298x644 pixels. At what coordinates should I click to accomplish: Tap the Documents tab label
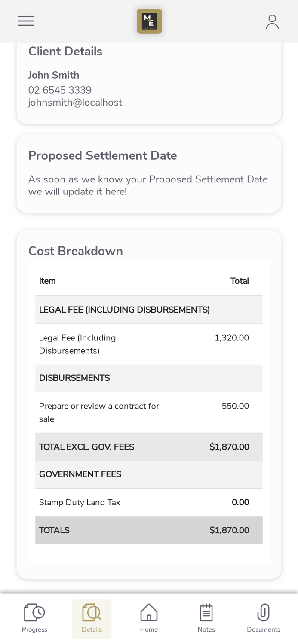click(263, 630)
